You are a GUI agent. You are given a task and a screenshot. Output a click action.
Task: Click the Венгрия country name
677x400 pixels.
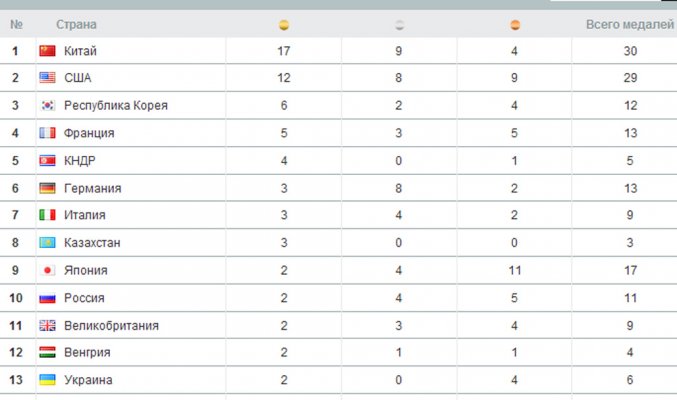tap(87, 352)
